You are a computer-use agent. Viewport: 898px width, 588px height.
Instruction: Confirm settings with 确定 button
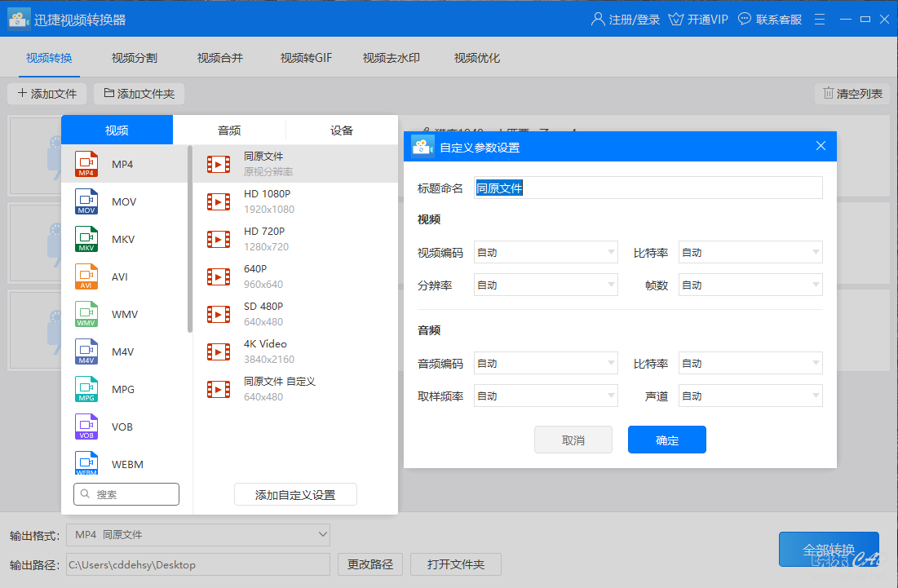[666, 440]
